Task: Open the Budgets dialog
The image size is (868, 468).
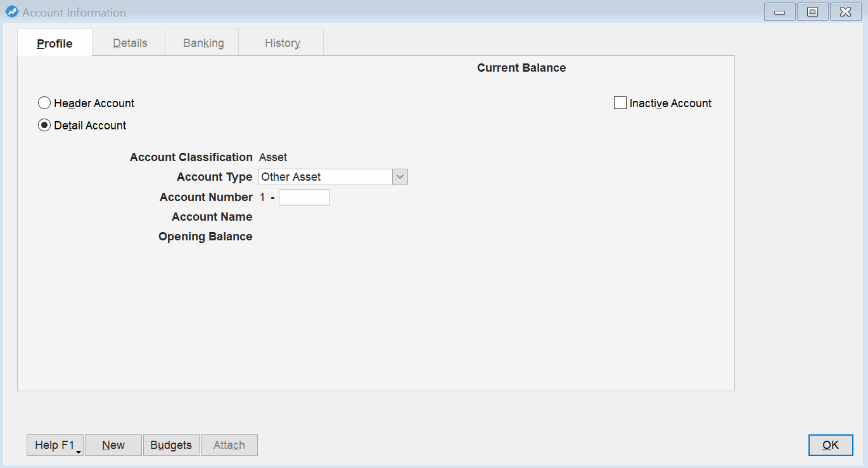Action: [x=171, y=445]
